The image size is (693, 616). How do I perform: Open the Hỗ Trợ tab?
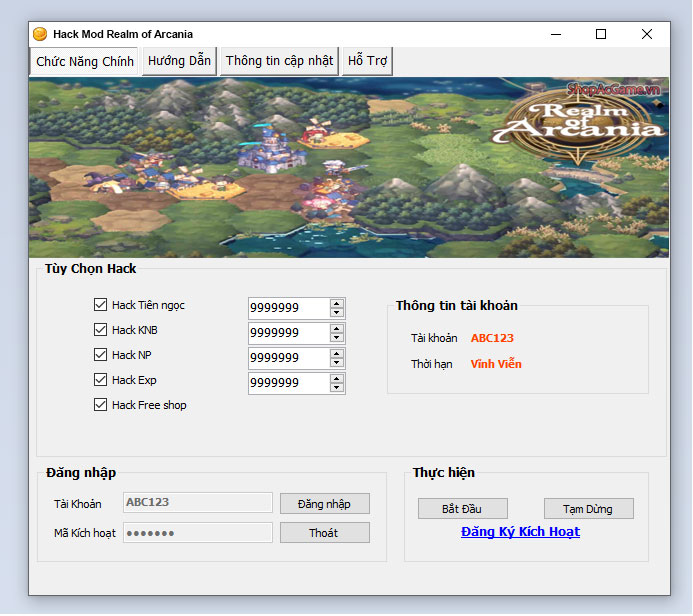pyautogui.click(x=367, y=61)
